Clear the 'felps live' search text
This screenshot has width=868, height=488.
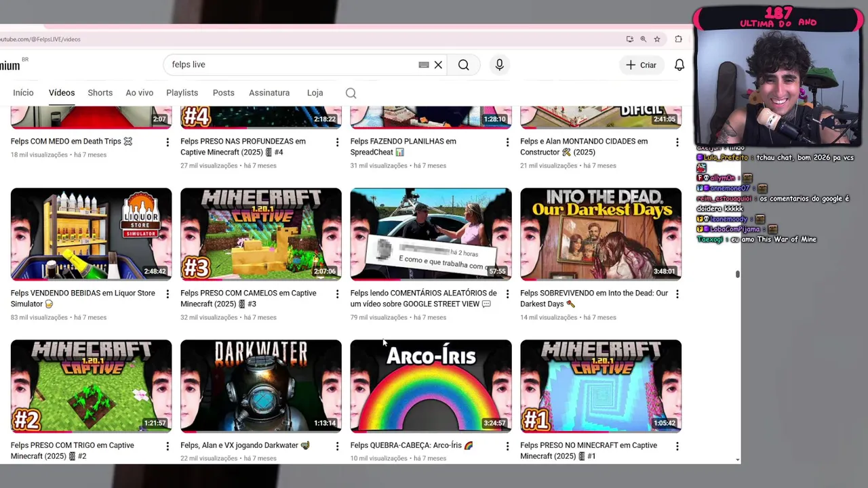[438, 65]
